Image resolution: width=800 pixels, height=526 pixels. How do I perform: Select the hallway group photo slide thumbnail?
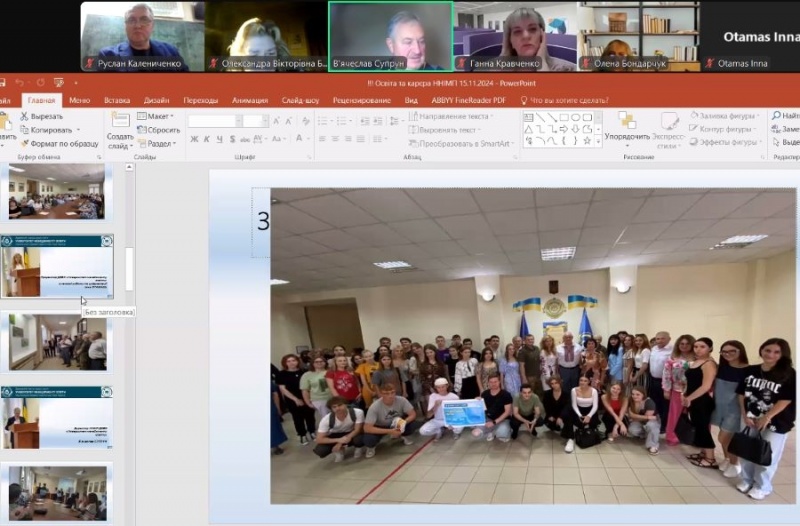click(x=58, y=342)
